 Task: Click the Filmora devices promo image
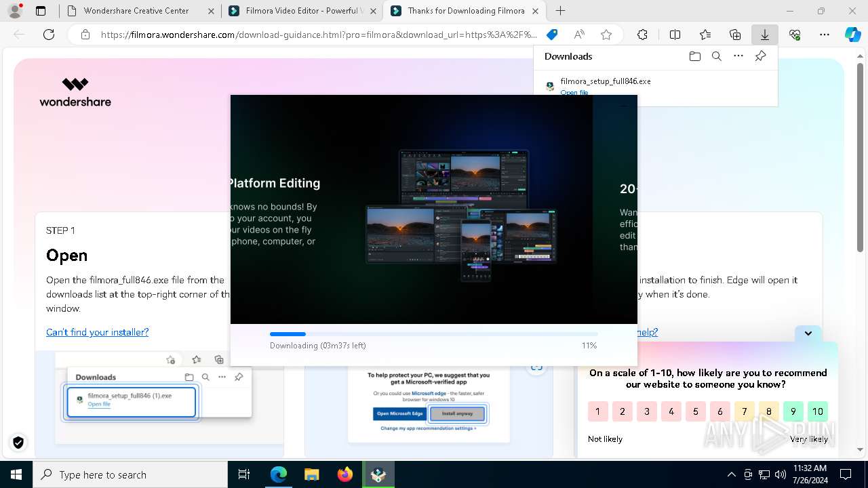pos(461,214)
